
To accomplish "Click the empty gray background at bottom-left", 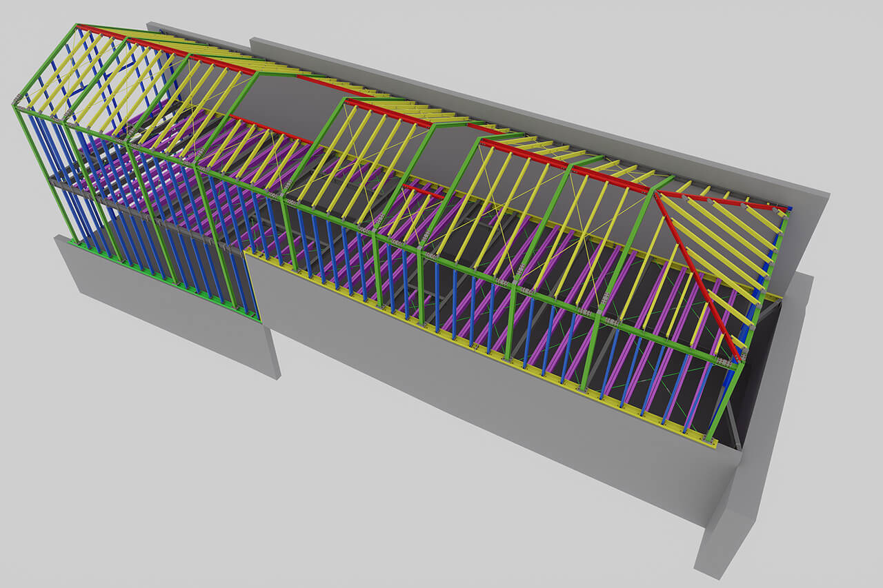I will (x=103, y=483).
